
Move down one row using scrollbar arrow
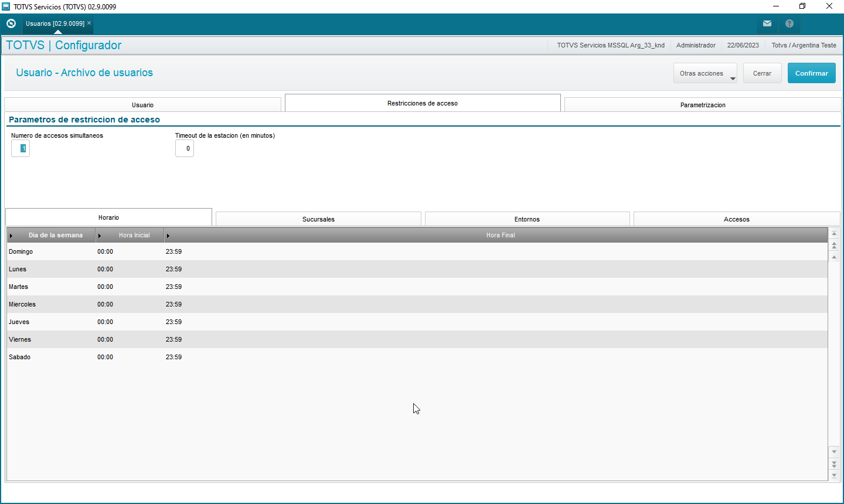(834, 452)
